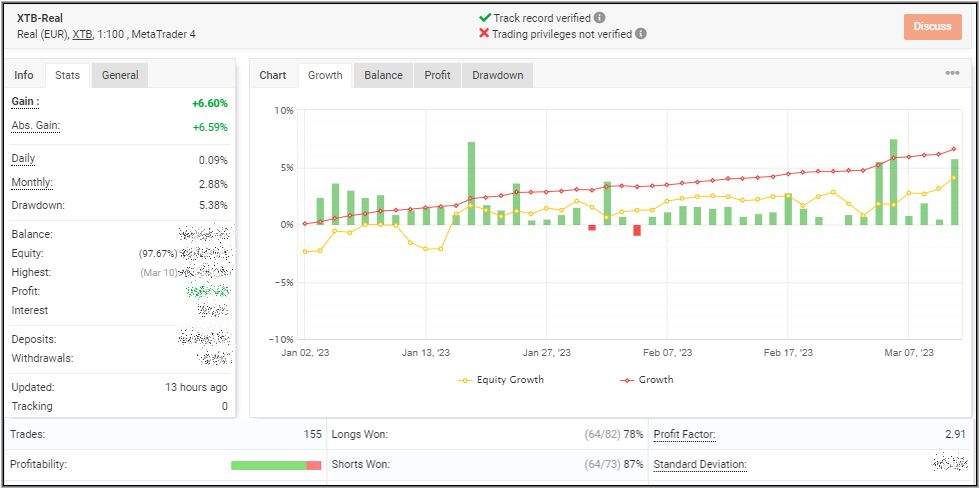View the Drawdown chart tab
This screenshot has height=489, width=980.
[x=497, y=75]
